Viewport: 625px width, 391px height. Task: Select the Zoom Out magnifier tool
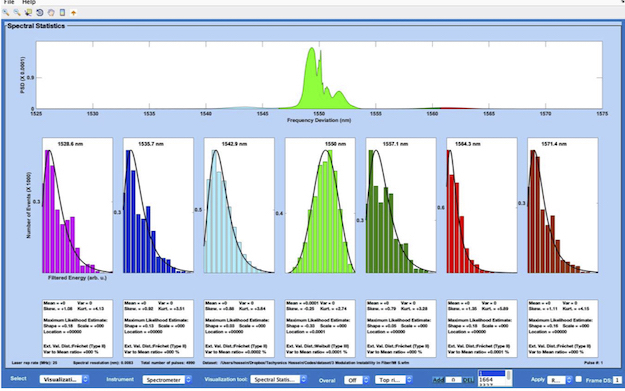click(x=17, y=12)
